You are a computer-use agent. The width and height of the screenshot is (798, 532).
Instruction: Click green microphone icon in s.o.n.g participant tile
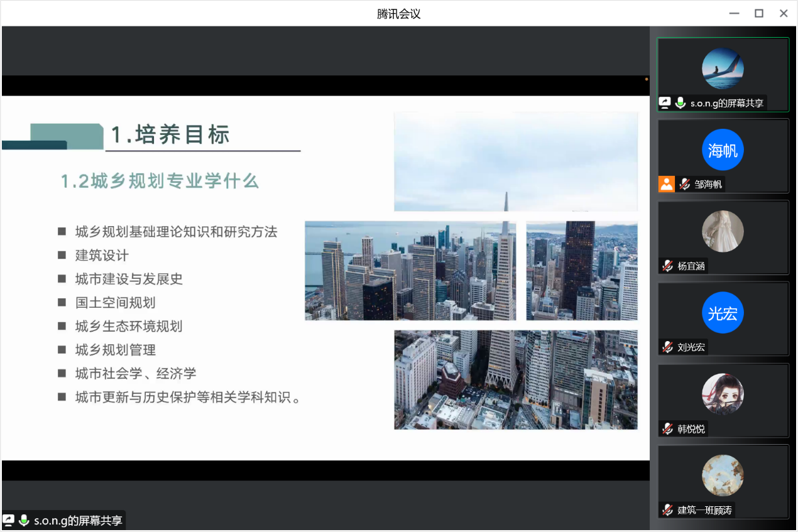coord(680,103)
